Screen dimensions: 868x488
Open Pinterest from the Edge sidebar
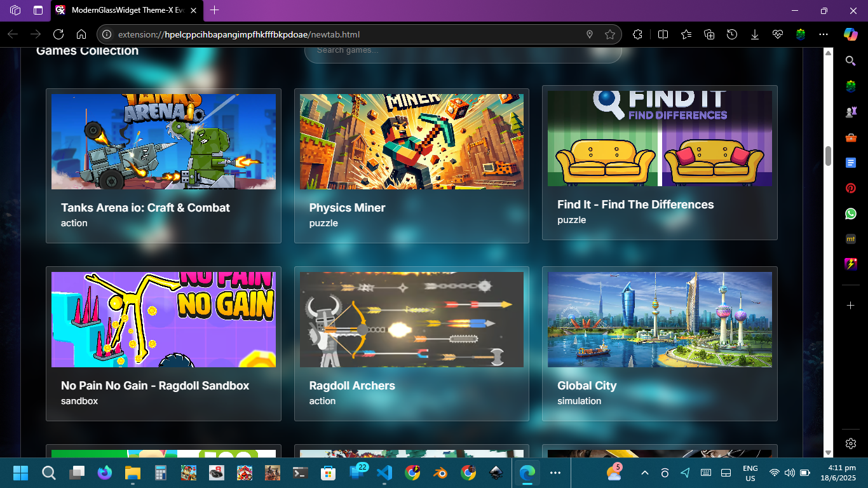coord(850,188)
